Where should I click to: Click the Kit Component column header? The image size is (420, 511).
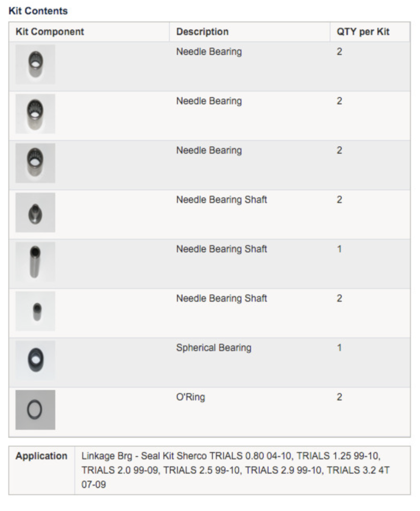(50, 32)
